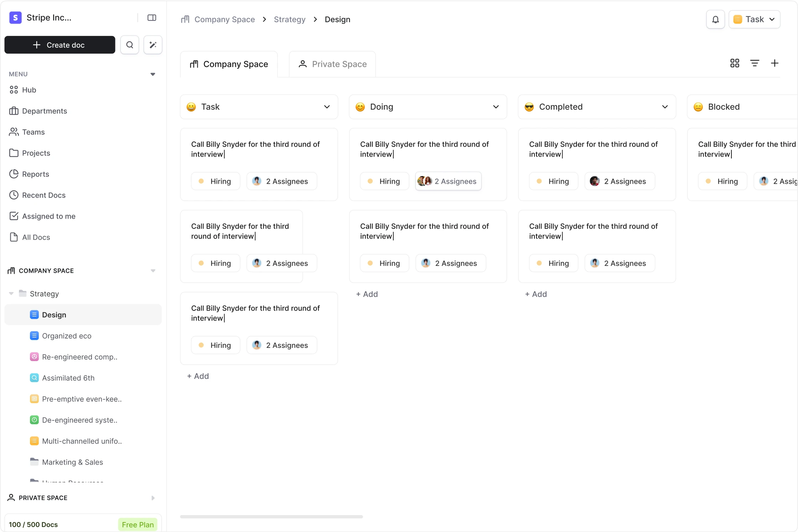Open the Task type dropdown top right
This screenshot has height=532, width=798.
click(x=755, y=19)
